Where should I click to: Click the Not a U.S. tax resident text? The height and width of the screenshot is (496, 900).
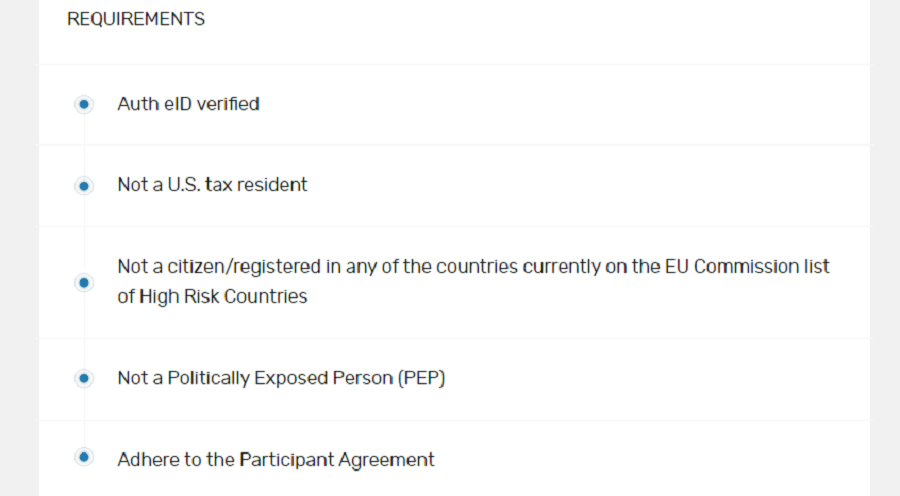tap(212, 185)
